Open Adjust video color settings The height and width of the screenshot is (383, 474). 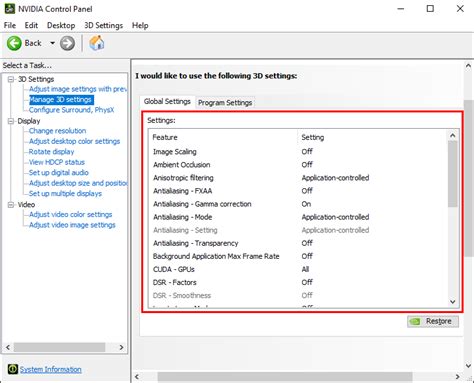tap(70, 214)
